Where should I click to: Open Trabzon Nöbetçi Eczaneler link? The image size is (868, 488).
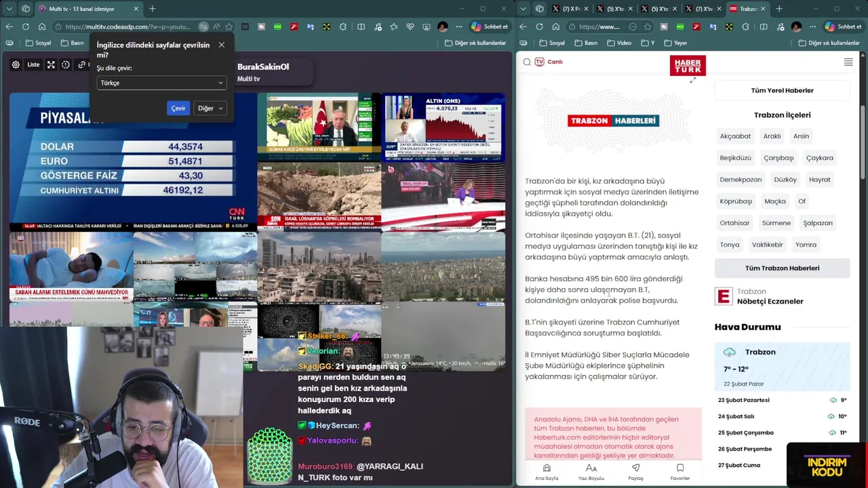click(x=759, y=296)
